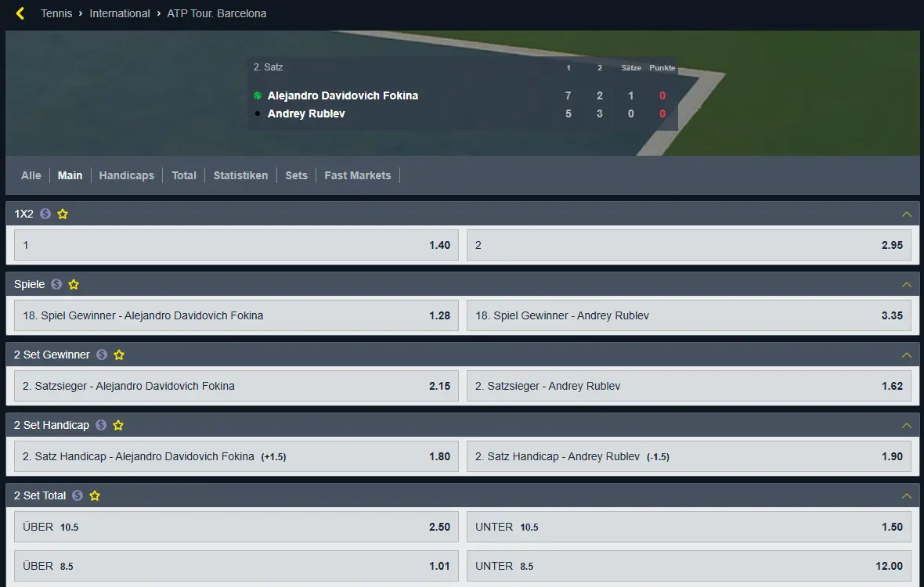The image size is (924, 587).
Task: Click the 2 Set Handicap header title
Action: 52,425
